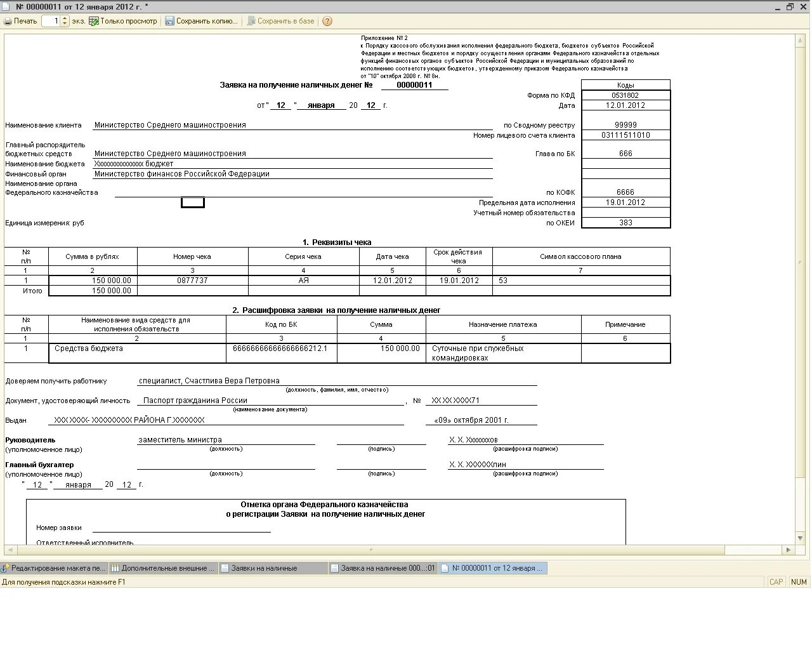Switch to Дополнительные внешние tab
812x650 pixels.
point(164,568)
